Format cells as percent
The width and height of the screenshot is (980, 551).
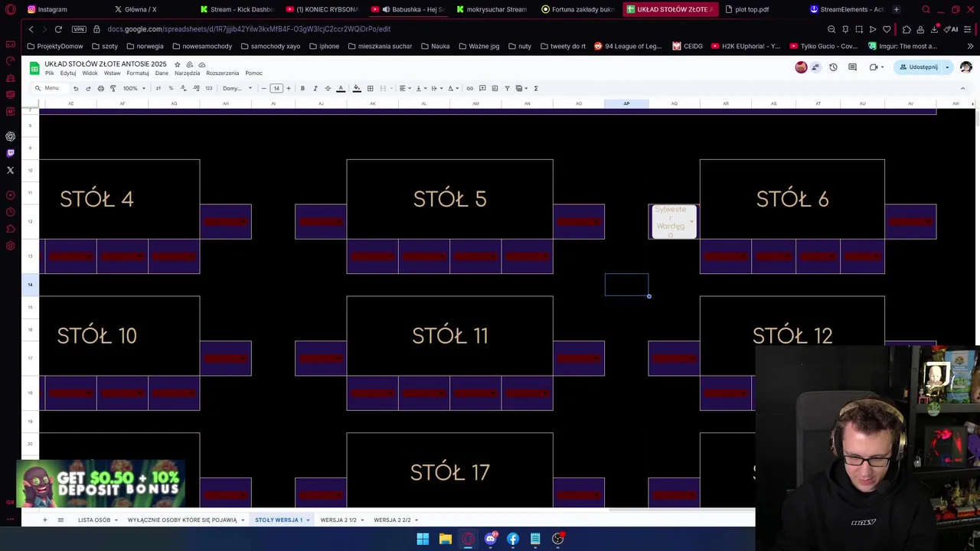point(171,88)
